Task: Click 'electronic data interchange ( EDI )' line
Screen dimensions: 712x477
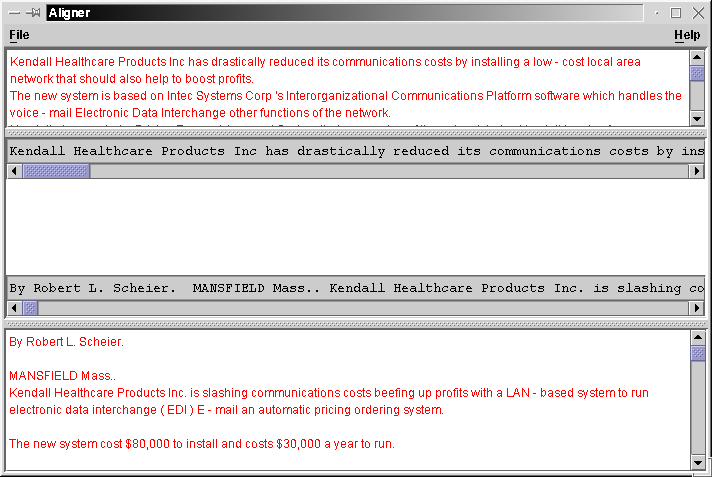Action: tap(226, 410)
